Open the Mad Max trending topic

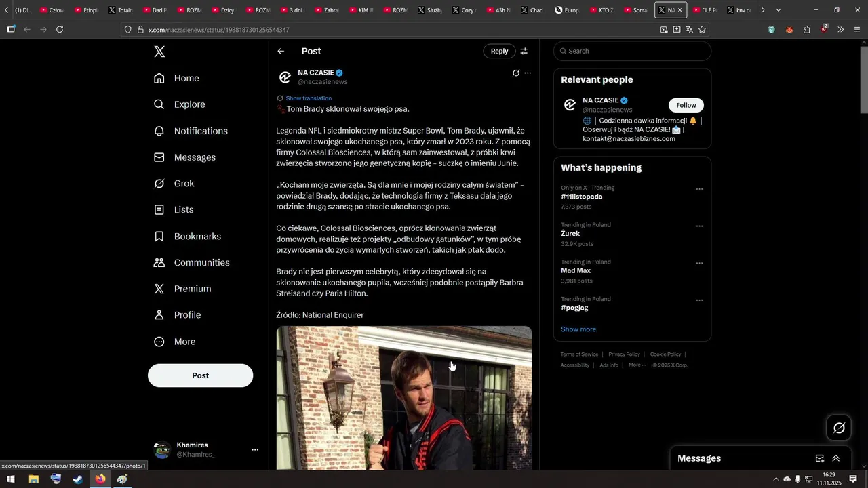[x=576, y=271]
